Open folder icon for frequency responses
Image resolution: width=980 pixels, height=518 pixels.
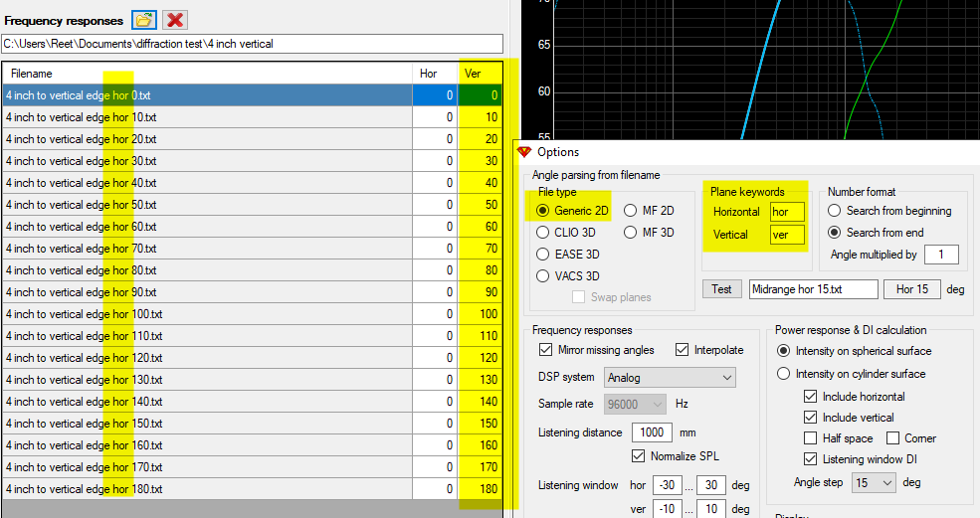[144, 20]
